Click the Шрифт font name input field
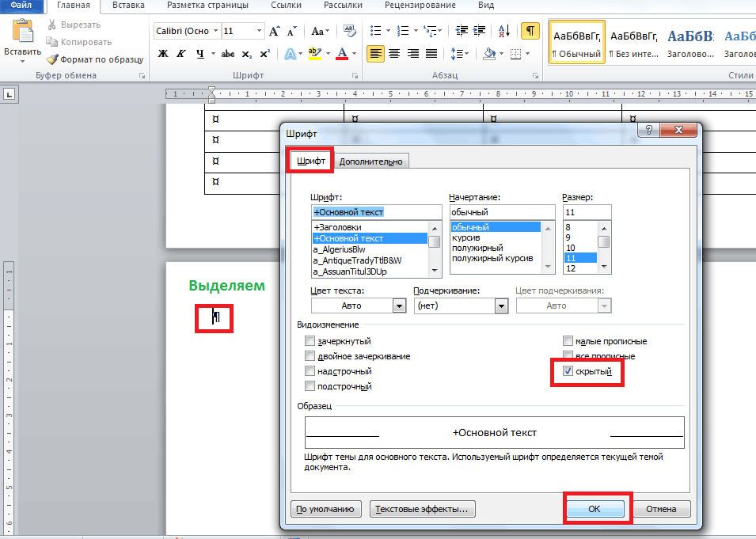 [376, 212]
